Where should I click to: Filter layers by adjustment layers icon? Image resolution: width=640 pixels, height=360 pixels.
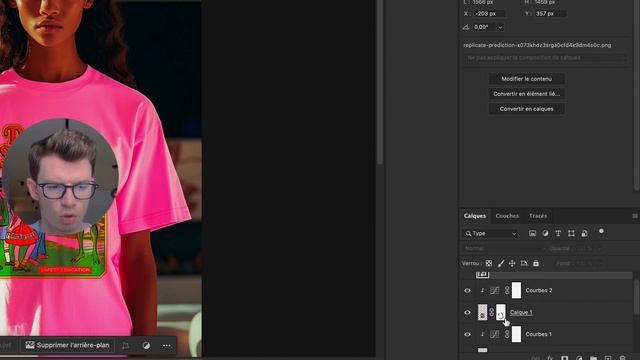(x=545, y=233)
